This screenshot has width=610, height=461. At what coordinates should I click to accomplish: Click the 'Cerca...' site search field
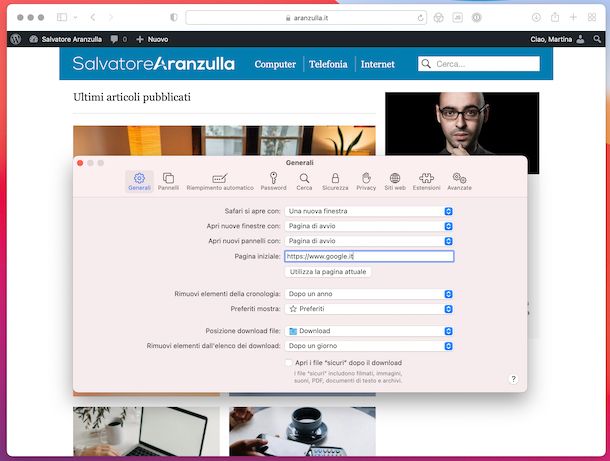point(479,64)
